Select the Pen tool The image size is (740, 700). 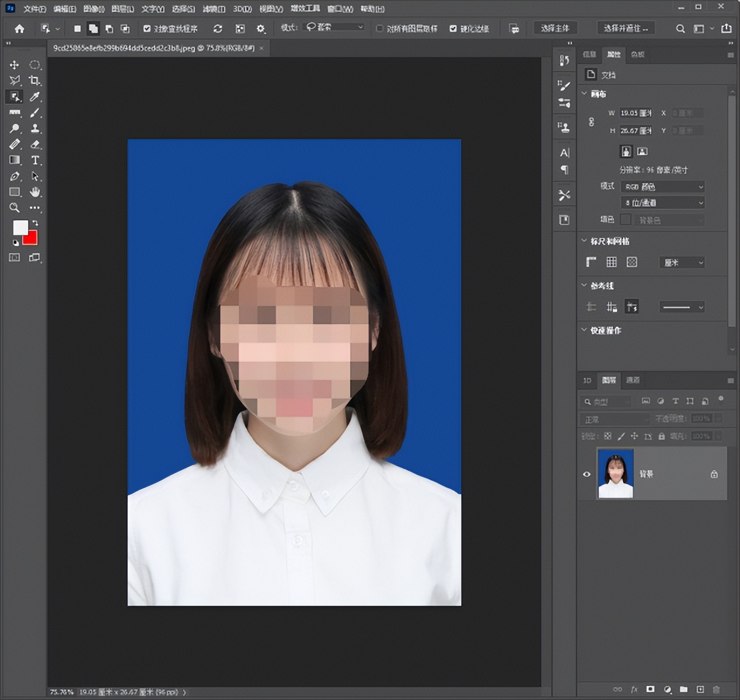click(15, 176)
